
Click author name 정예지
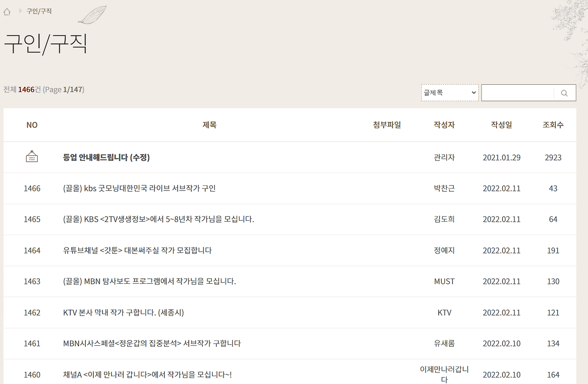tap(444, 251)
